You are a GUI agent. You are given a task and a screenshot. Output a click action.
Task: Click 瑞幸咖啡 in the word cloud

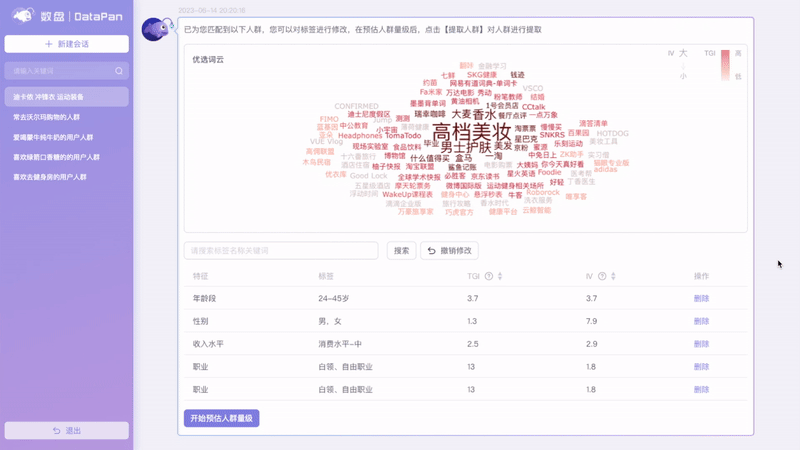click(430, 114)
